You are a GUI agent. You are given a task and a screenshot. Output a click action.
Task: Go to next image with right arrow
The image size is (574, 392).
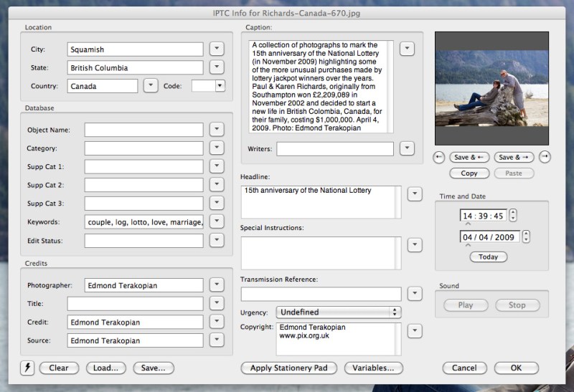545,157
